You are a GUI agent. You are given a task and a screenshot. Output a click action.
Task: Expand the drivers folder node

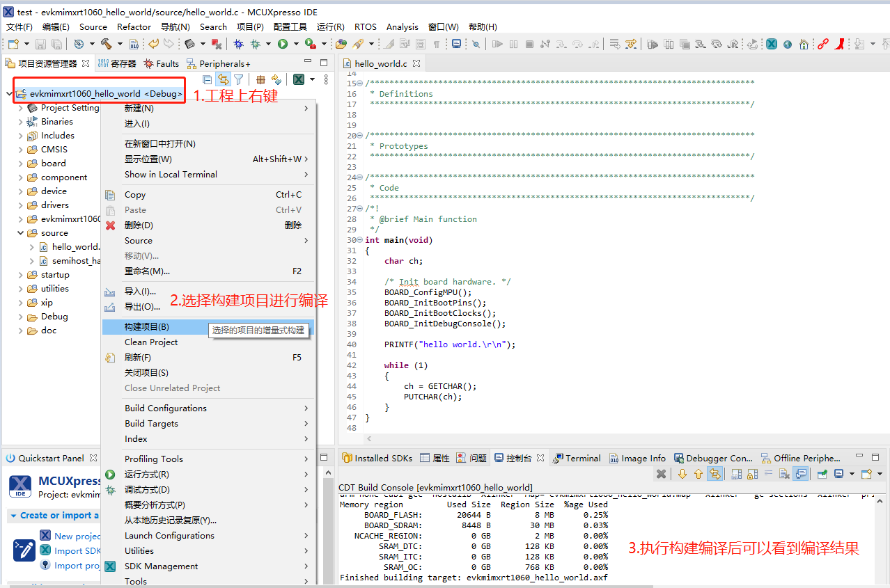pyautogui.click(x=21, y=205)
